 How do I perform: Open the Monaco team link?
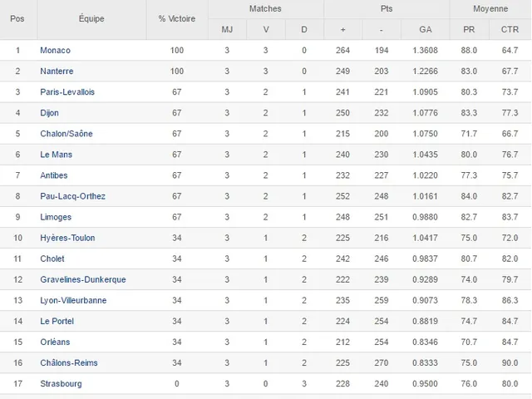[55, 51]
